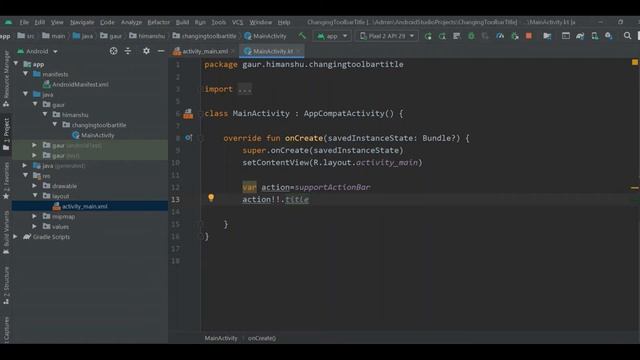
Task: Open the File menu
Action: pos(24,22)
